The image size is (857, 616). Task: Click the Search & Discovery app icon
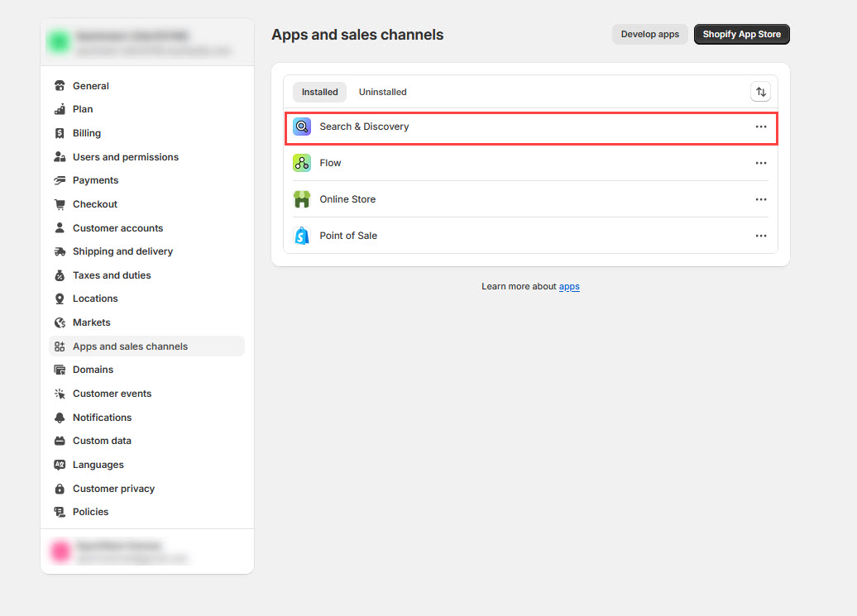302,127
